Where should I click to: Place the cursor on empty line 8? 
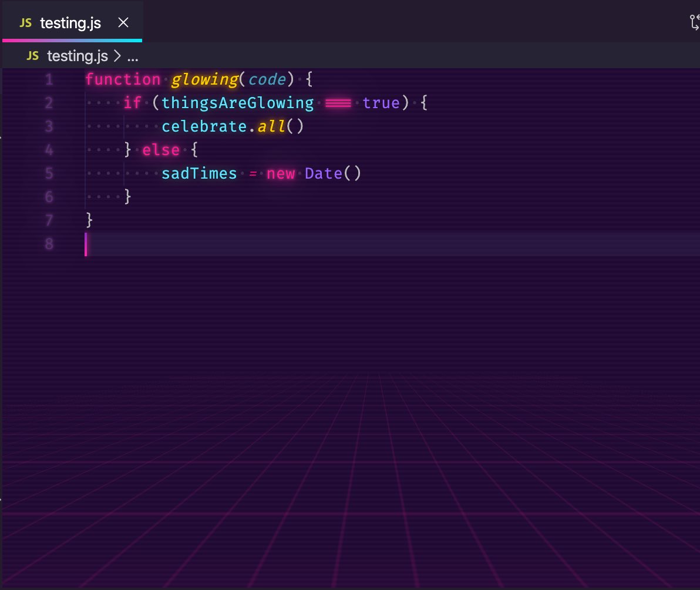[392, 244]
